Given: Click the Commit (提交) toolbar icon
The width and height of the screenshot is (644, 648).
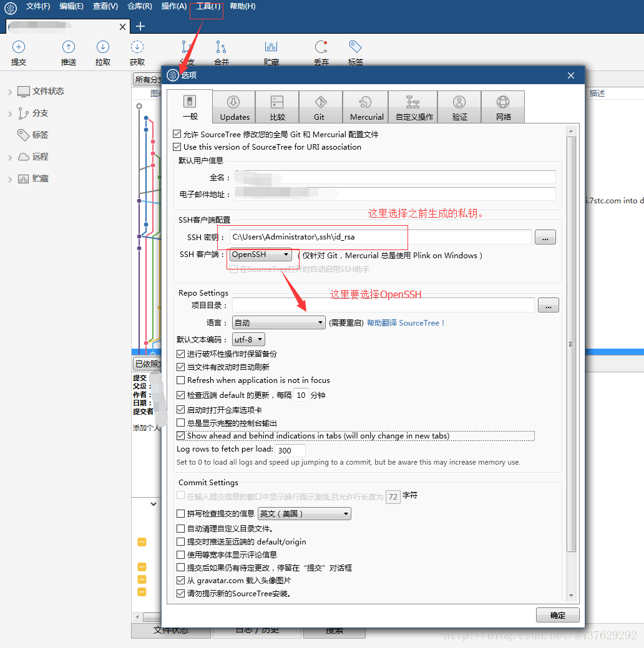Looking at the screenshot, I should (x=19, y=47).
